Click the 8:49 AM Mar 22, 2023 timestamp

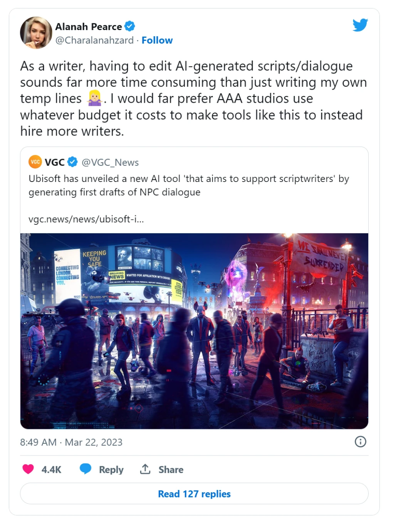(71, 442)
